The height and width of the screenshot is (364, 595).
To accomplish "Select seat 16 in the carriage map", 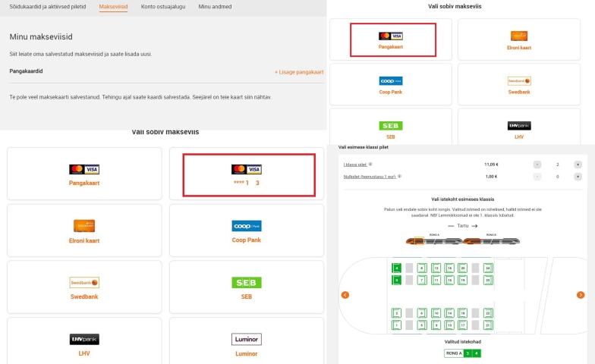I will (x=449, y=268).
